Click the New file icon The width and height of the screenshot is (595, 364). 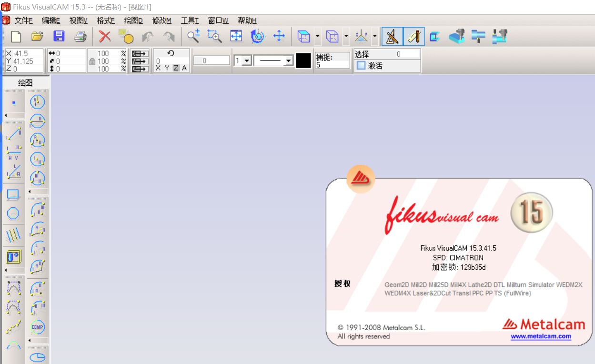[x=16, y=37]
